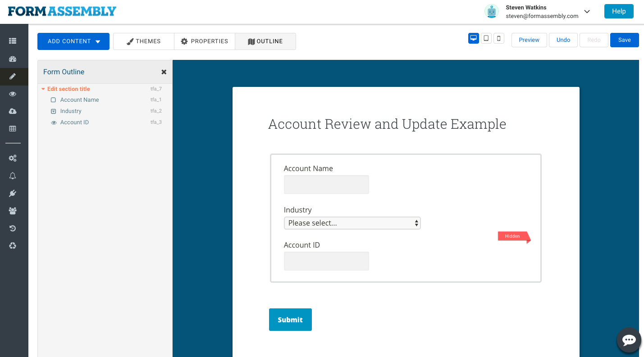Open the Add Content dropdown
Image resolution: width=644 pixels, height=357 pixels.
73,41
